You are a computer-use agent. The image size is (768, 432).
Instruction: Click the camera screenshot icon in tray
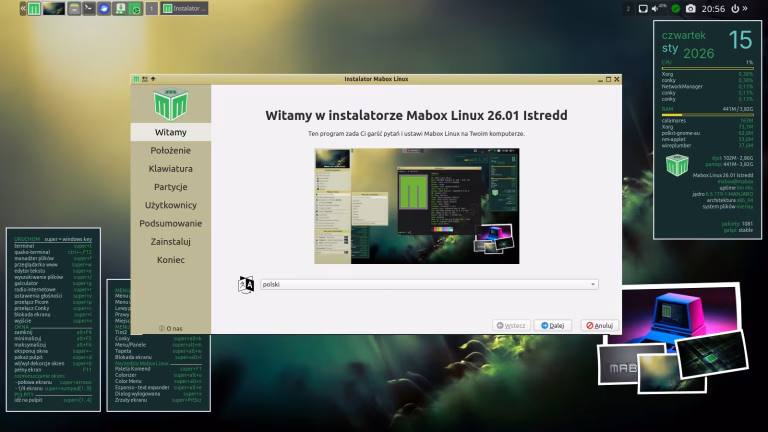tap(690, 8)
